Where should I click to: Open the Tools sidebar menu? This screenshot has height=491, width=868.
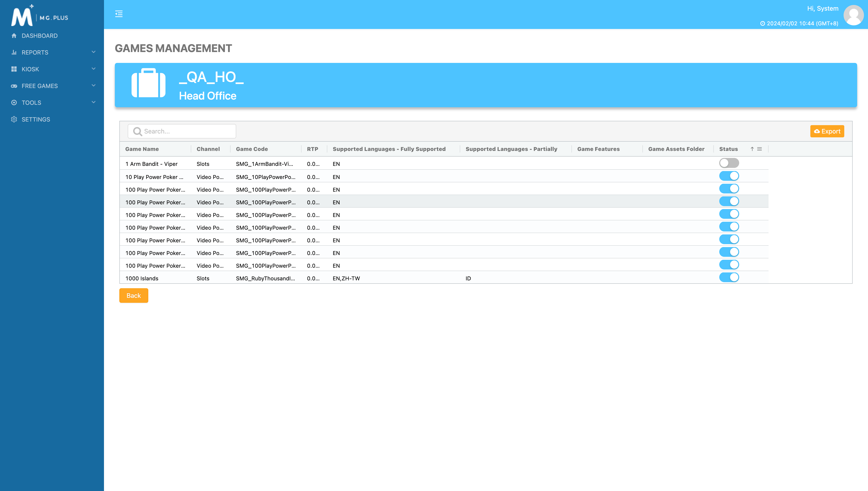pyautogui.click(x=31, y=102)
